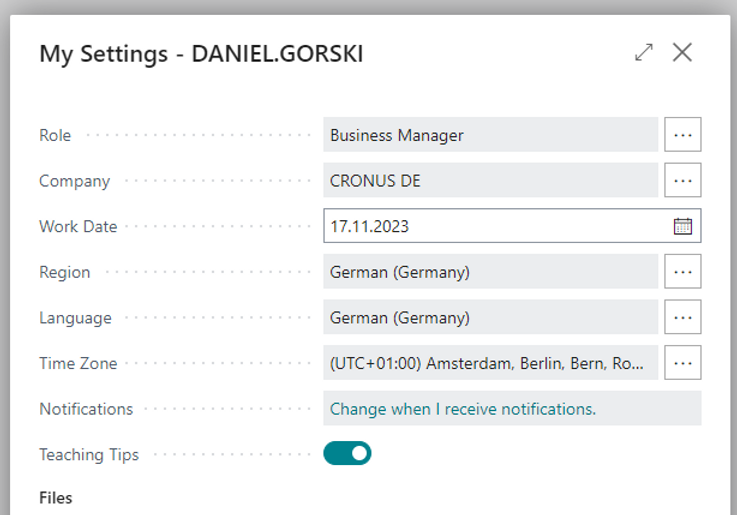Image resolution: width=737 pixels, height=515 pixels.
Task: Expand the My Settings dialog to full screen
Action: [x=644, y=53]
